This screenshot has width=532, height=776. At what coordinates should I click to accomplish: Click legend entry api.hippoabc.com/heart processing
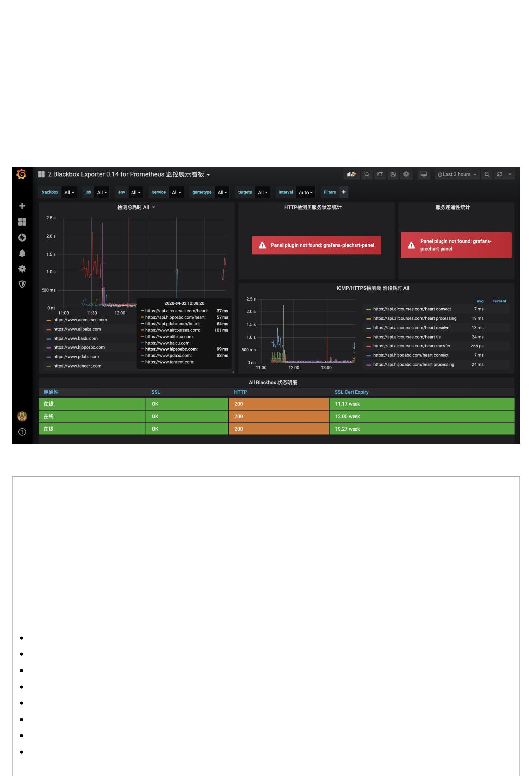coord(413,365)
